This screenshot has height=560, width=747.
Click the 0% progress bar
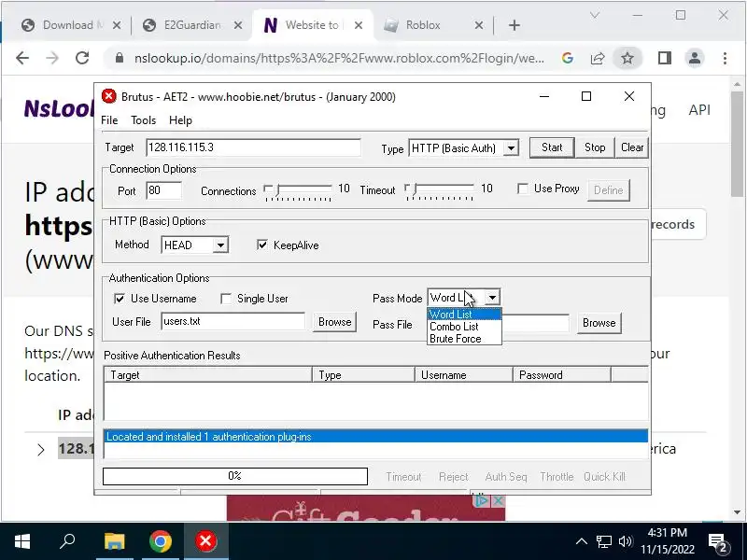pos(235,476)
